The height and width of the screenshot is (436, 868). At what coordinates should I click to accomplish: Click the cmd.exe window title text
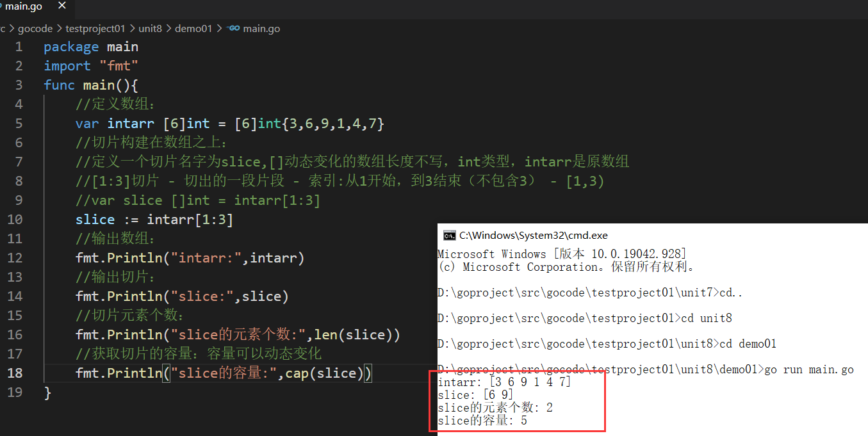click(x=534, y=236)
